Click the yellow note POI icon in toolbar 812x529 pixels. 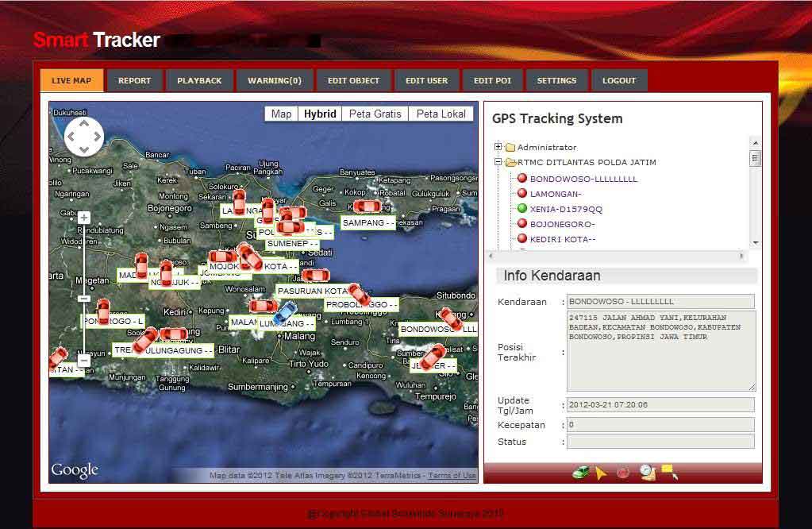pyautogui.click(x=667, y=469)
